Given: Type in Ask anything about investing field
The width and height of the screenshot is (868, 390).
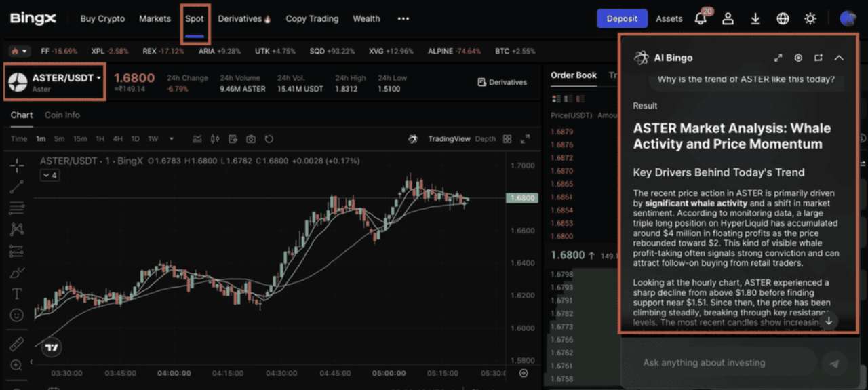Looking at the screenshot, I should point(719,363).
